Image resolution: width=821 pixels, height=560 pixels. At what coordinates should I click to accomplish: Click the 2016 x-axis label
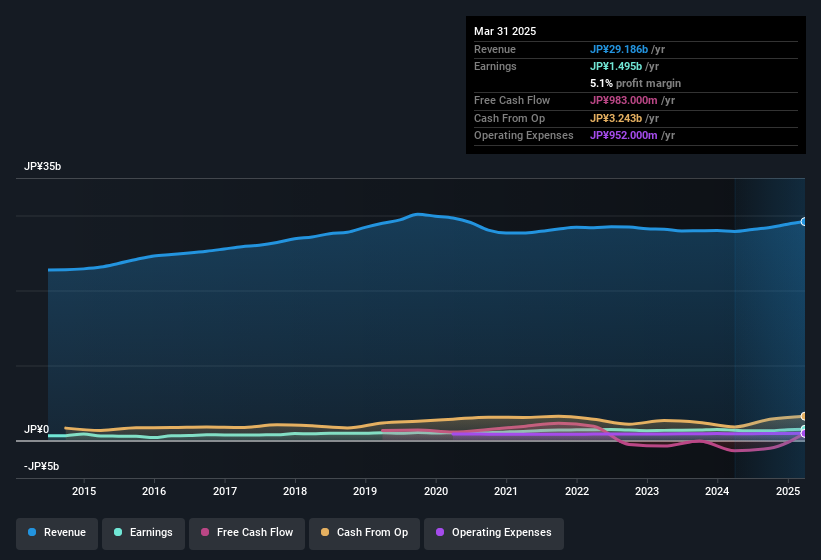[x=154, y=491]
